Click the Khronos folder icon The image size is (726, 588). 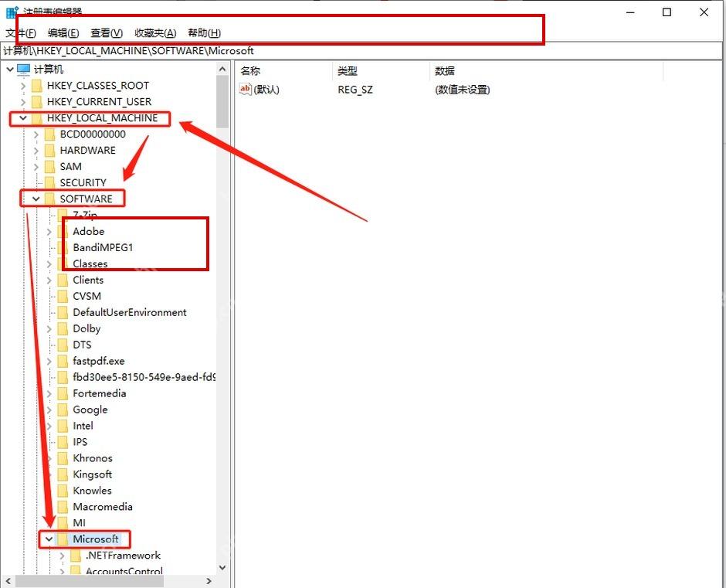tap(63, 458)
